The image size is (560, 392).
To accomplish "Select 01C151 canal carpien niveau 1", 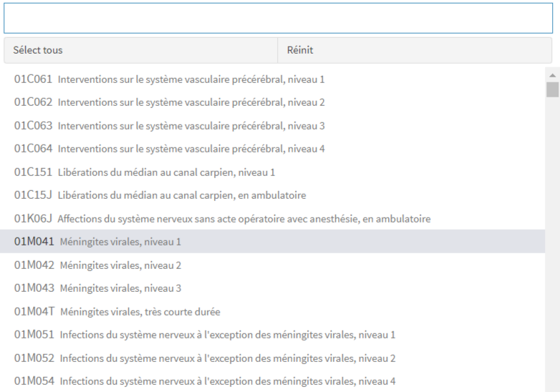I will tap(145, 172).
